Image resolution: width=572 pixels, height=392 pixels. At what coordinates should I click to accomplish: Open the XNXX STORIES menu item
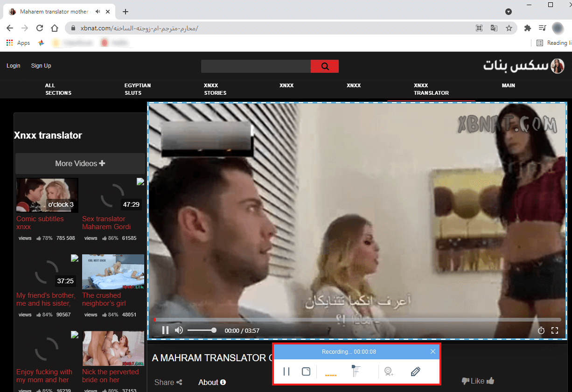click(215, 89)
